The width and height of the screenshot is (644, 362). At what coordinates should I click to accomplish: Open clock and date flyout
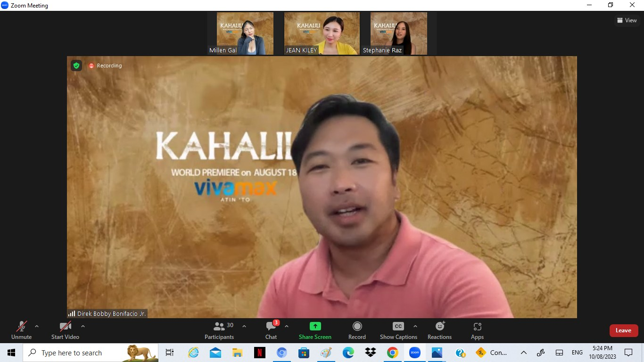[x=603, y=353]
